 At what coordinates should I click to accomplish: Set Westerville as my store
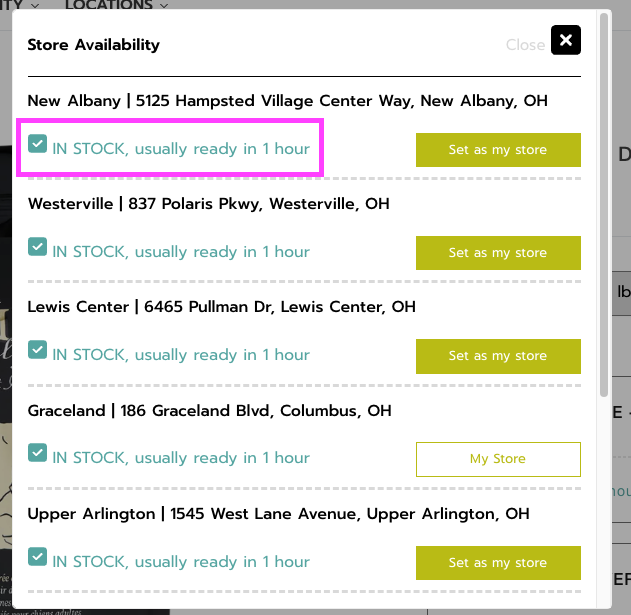497,253
